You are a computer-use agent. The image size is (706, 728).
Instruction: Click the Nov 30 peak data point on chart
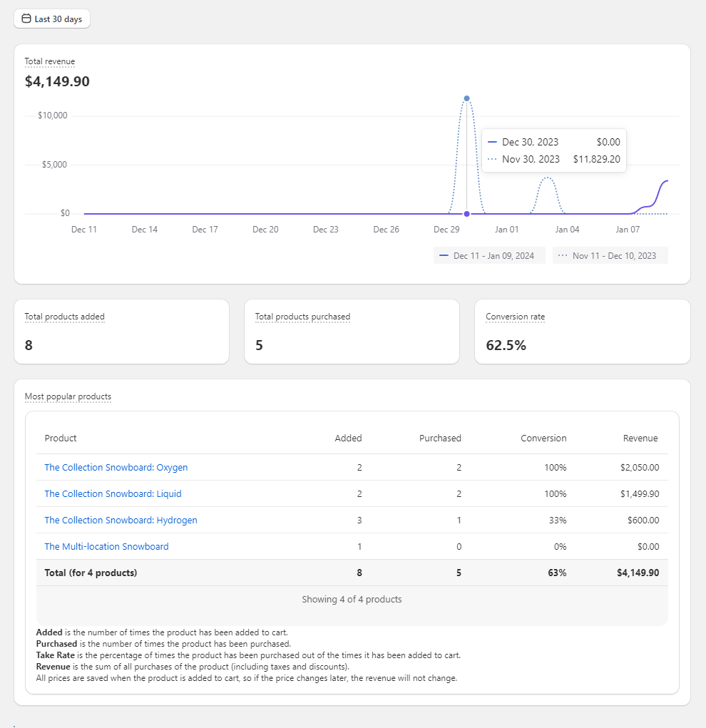pos(466,98)
